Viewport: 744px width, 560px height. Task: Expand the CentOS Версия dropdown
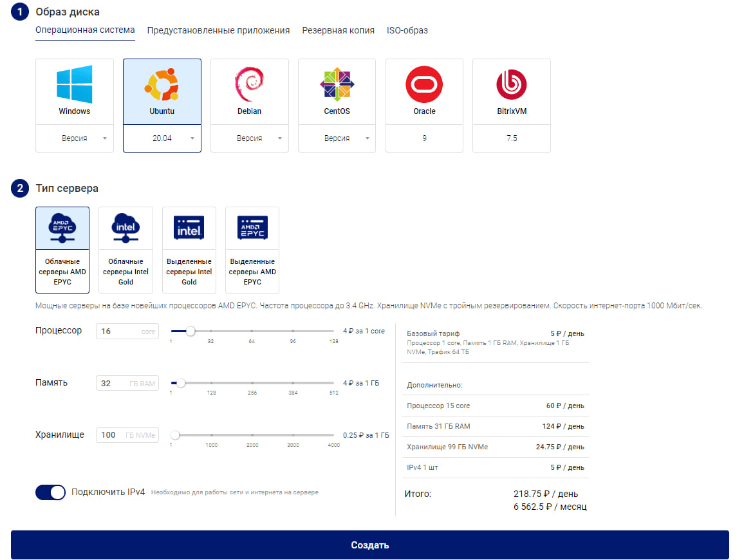coord(337,138)
